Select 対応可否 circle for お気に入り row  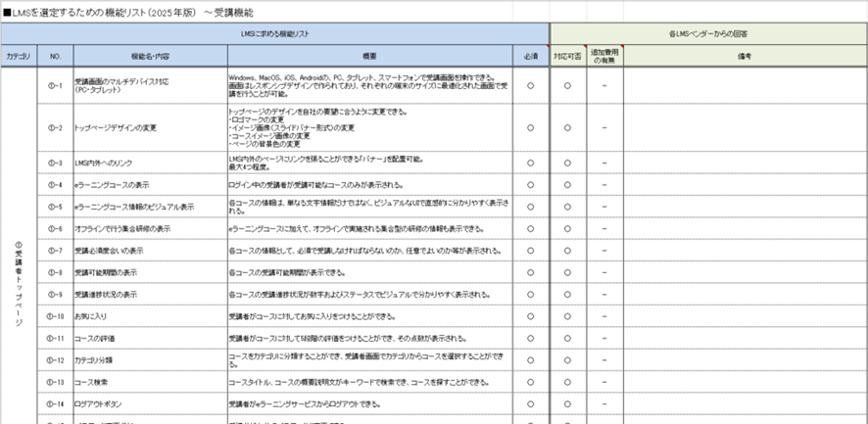pos(567,316)
